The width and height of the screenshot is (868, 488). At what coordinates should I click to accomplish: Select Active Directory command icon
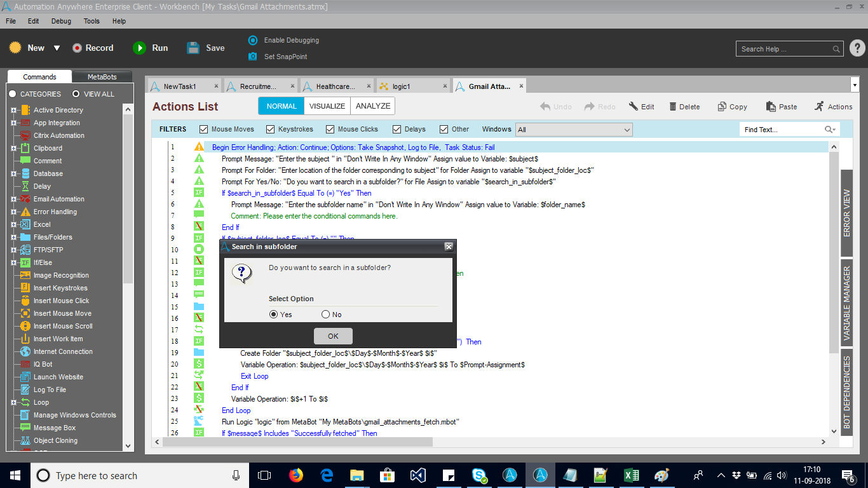(25, 110)
